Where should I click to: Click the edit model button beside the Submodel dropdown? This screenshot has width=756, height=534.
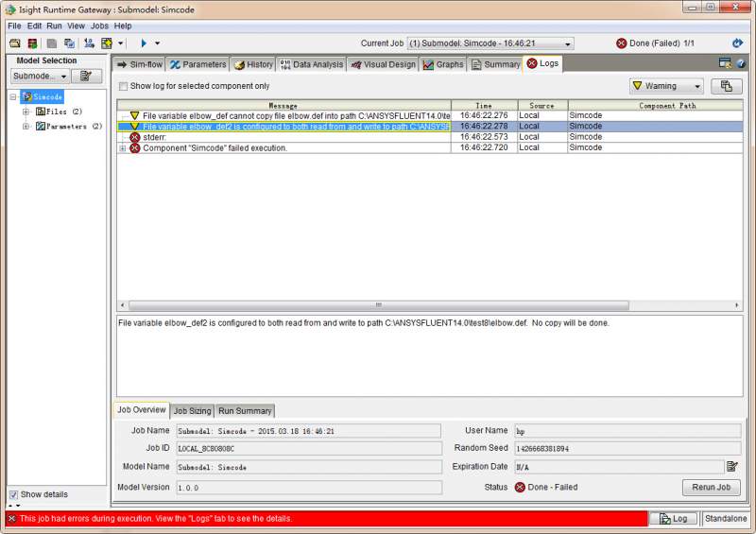tap(86, 76)
